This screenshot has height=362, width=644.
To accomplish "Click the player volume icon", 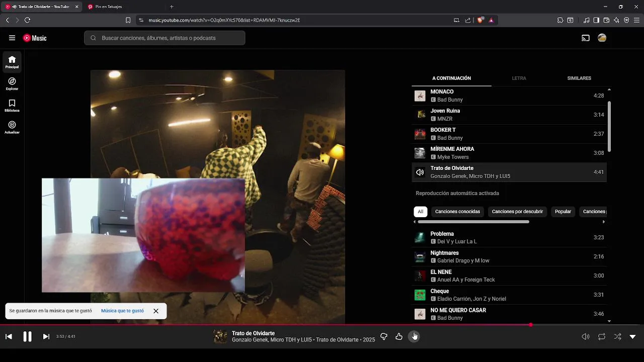I will coord(586,336).
